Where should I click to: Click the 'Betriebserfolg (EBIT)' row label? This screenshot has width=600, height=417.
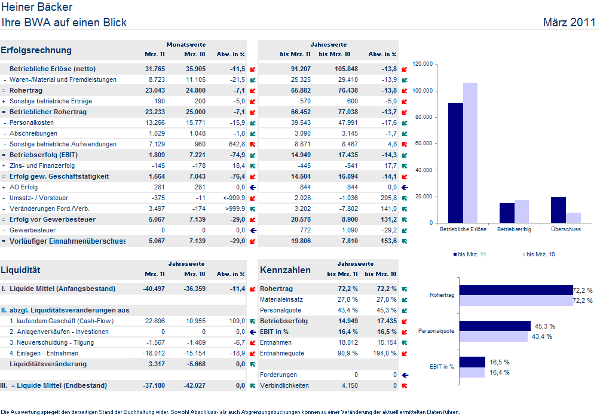point(44,155)
